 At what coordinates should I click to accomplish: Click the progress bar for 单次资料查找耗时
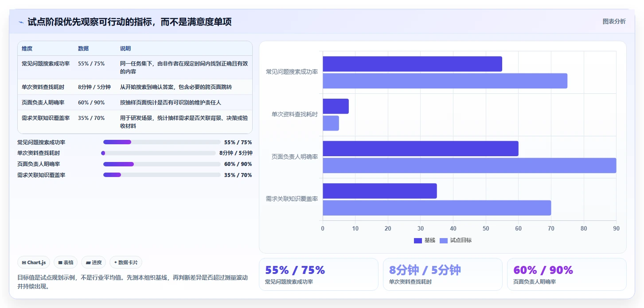pos(159,153)
